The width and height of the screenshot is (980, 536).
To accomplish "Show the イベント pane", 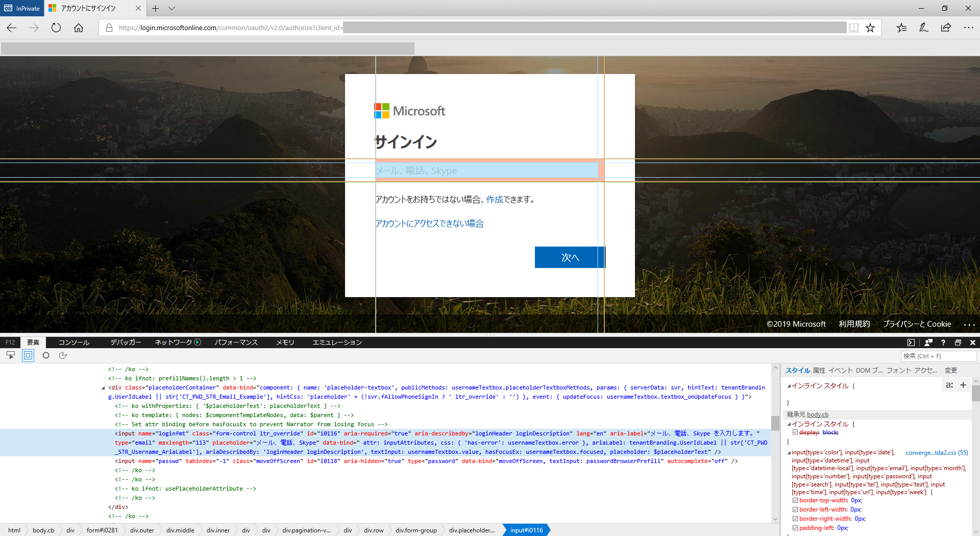I will (841, 371).
